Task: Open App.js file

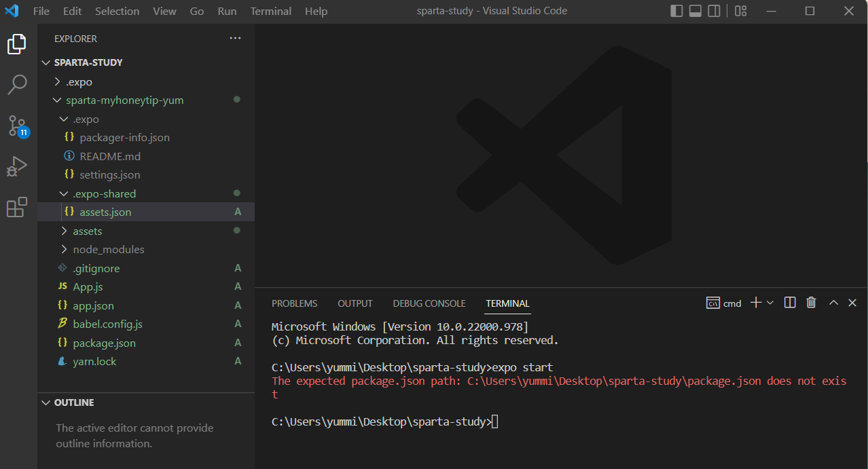Action: (146, 286)
